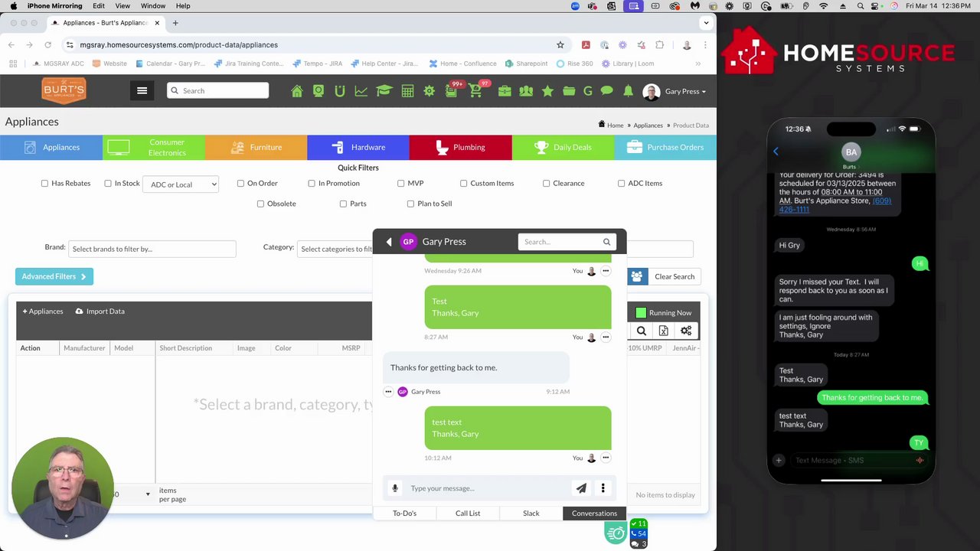Open the Slack tab in chat panel
Image resolution: width=980 pixels, height=551 pixels.
coord(531,514)
